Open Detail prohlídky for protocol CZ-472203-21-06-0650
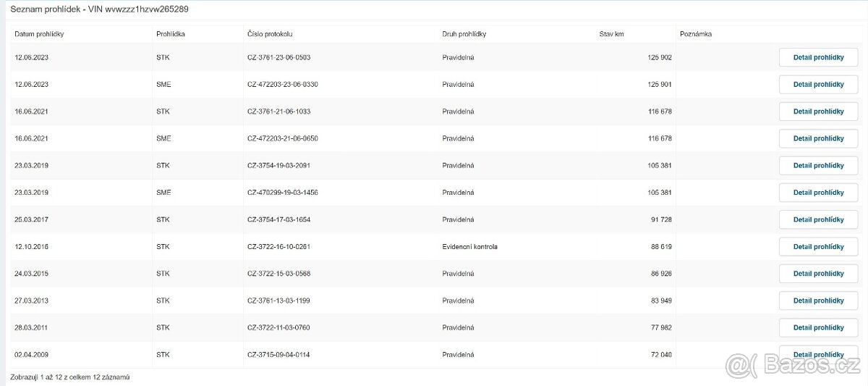This screenshot has height=386, width=868. click(818, 138)
